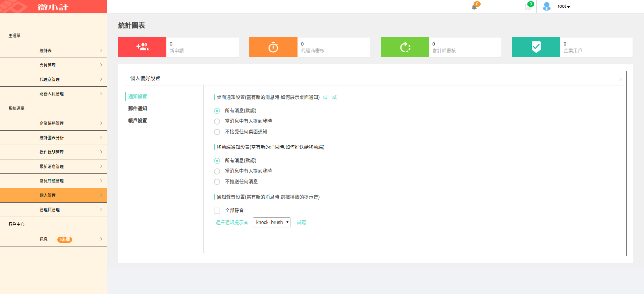Expand the 會員管理 sidebar menu
Viewport: 644px width, 294px height.
click(54, 65)
